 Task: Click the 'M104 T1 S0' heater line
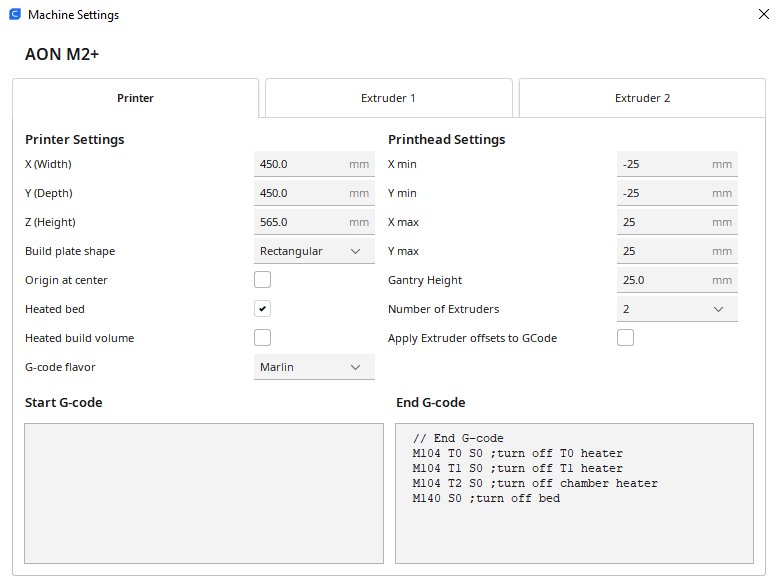pos(518,468)
